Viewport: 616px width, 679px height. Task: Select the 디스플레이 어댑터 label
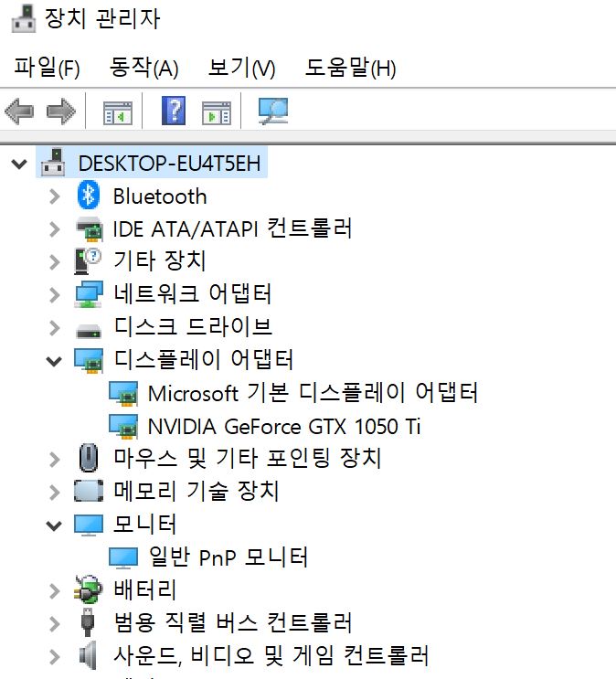point(204,360)
